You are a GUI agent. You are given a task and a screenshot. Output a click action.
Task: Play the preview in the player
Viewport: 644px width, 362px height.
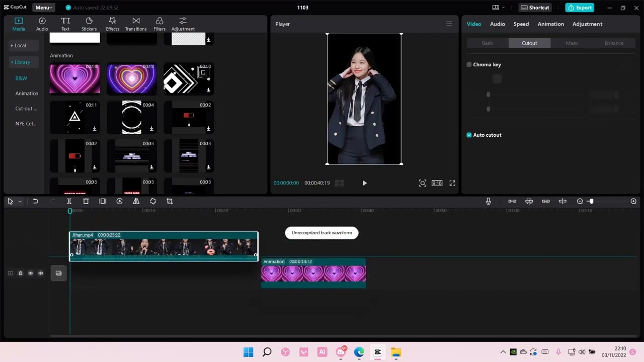[x=364, y=183]
